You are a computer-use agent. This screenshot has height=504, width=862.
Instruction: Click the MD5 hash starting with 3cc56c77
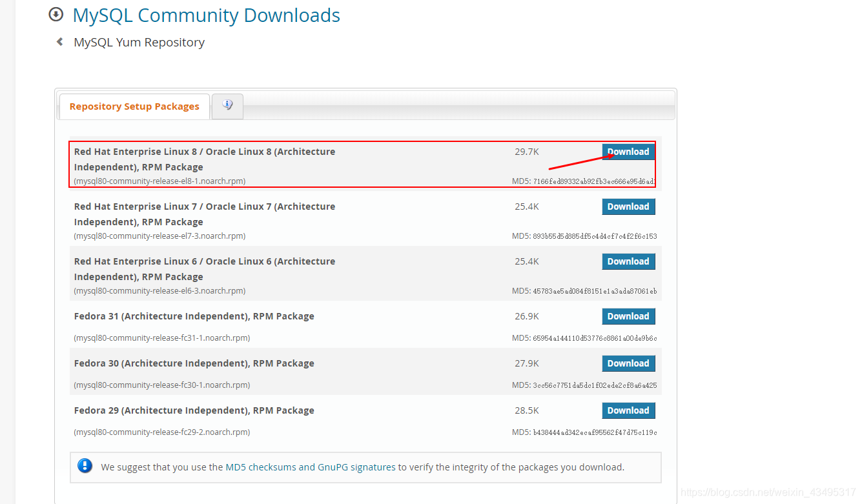(595, 385)
